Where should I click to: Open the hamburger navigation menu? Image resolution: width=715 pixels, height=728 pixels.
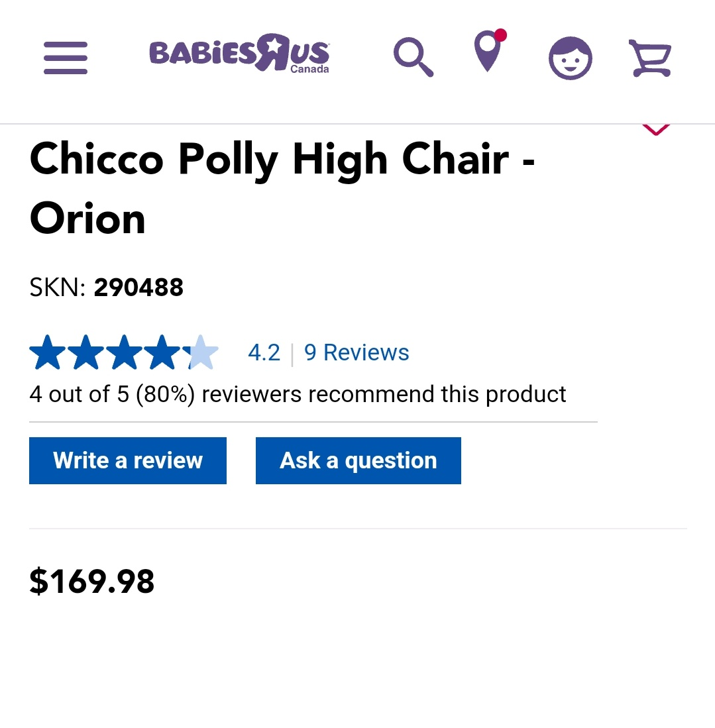[x=66, y=58]
